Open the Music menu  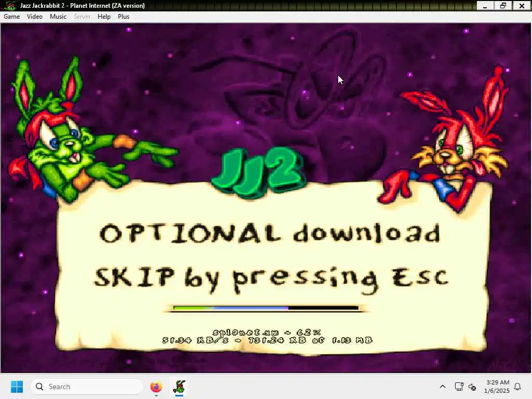click(58, 17)
